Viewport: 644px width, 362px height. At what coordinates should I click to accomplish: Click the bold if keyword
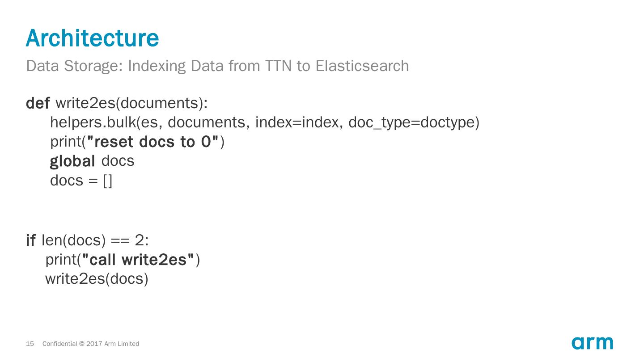pyautogui.click(x=31, y=240)
